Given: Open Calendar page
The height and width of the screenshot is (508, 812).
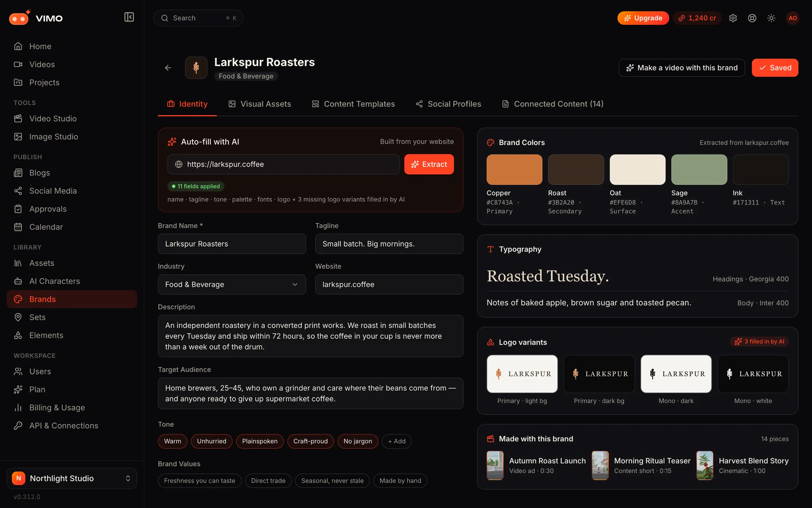Looking at the screenshot, I should pos(72,227).
